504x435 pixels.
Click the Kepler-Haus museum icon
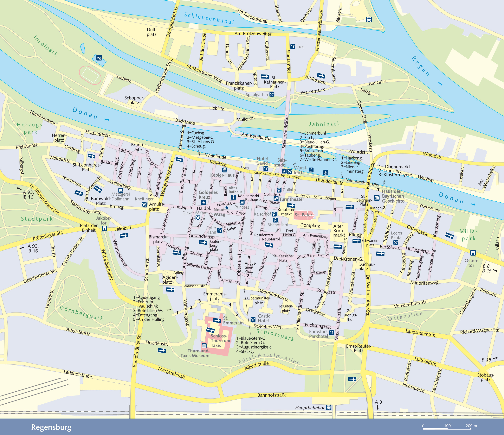click(x=224, y=170)
